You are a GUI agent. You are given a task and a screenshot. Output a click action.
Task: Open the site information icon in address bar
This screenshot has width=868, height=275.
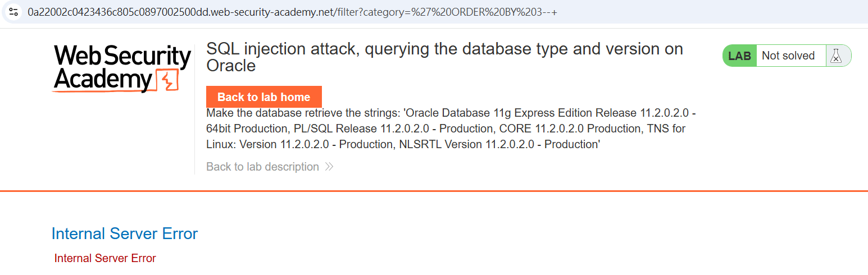coord(14,12)
